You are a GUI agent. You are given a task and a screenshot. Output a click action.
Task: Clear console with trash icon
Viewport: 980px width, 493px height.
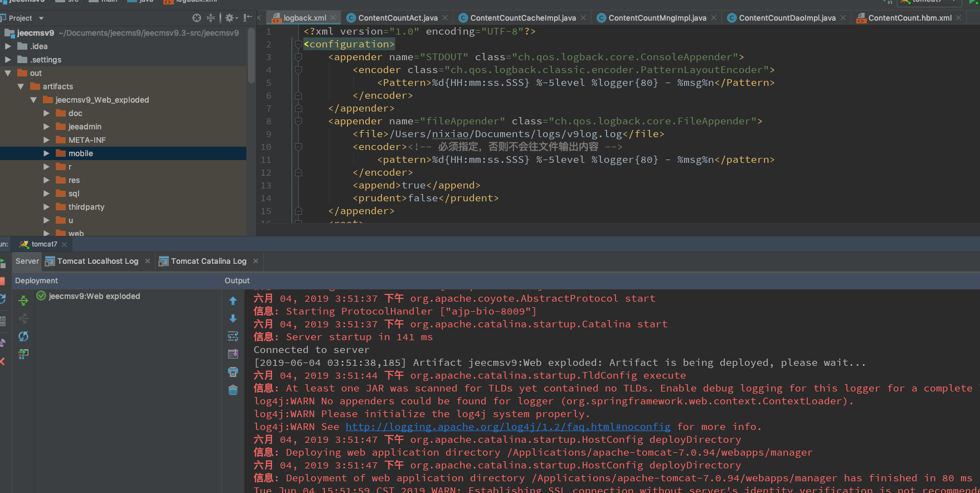tap(233, 390)
